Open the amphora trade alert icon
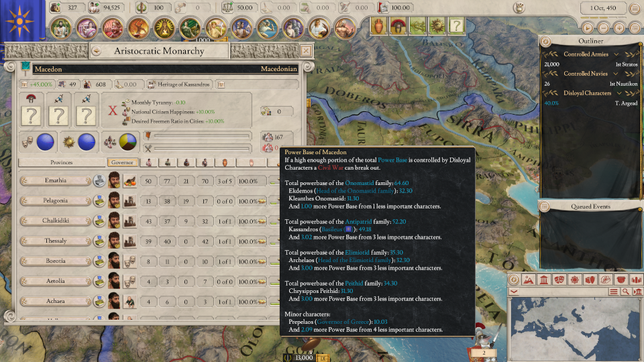 378,26
